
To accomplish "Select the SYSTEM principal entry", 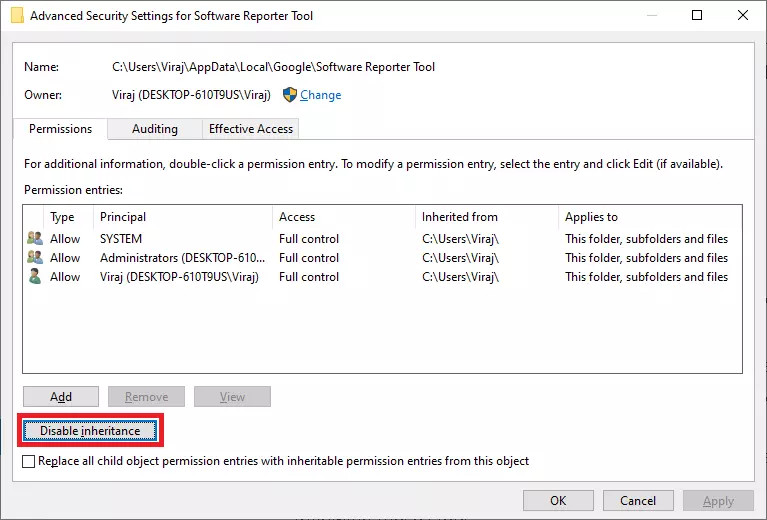I will pyautogui.click(x=121, y=239).
